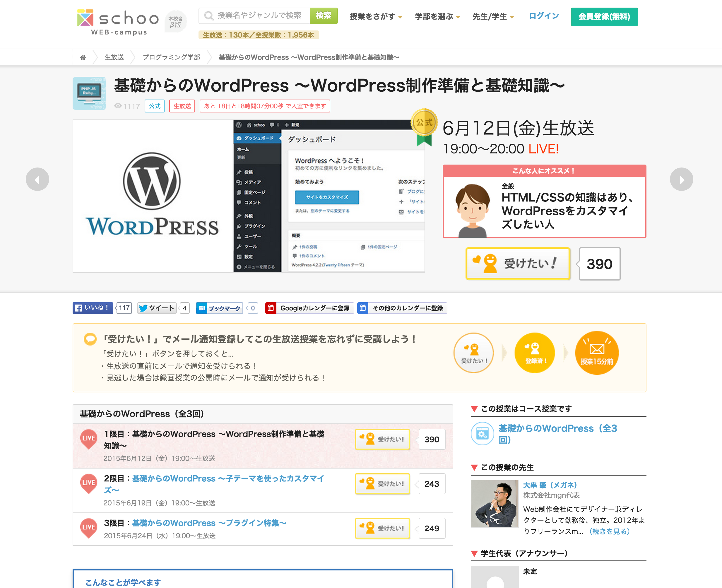
Task: Click the speech bubble icon in notice box
Action: pyautogui.click(x=90, y=339)
